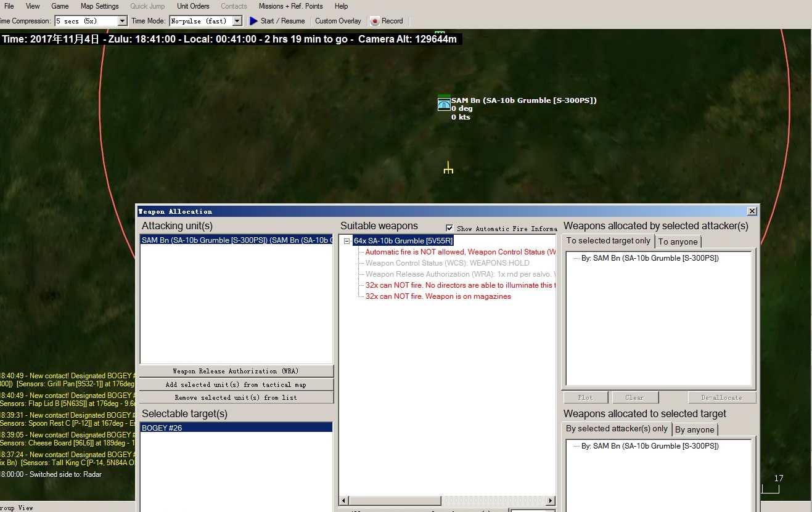Click the red Record icon
This screenshot has height=512, width=812.
[374, 21]
